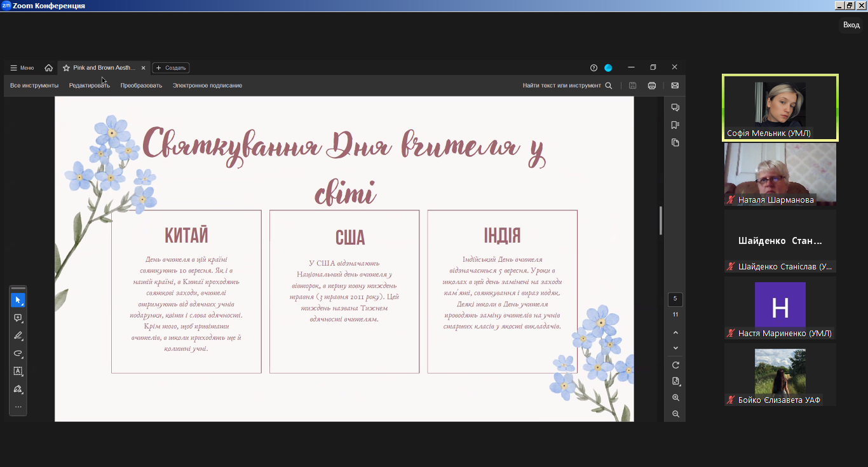Open Электронное подписание tab

[x=207, y=85]
